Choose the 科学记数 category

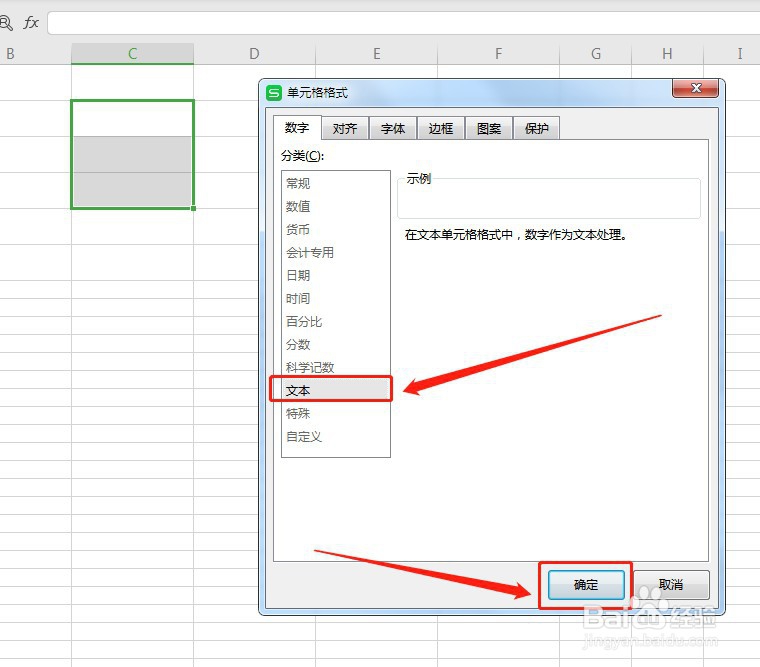click(x=336, y=367)
